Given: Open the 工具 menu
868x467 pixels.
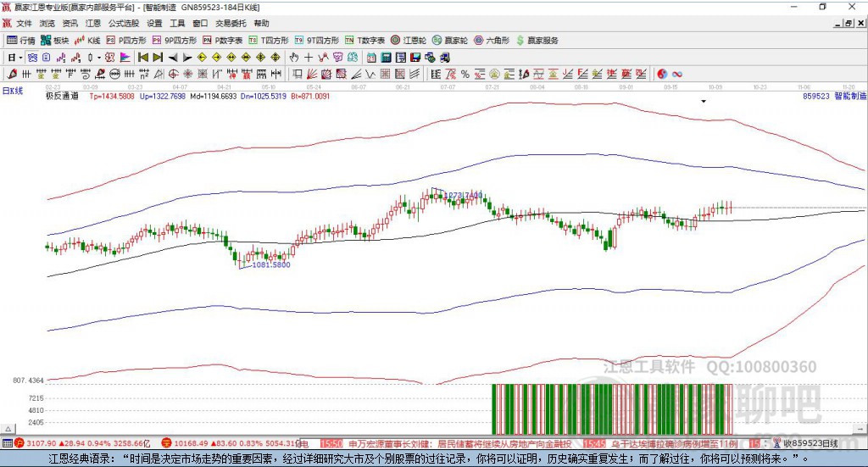Looking at the screenshot, I should point(177,23).
